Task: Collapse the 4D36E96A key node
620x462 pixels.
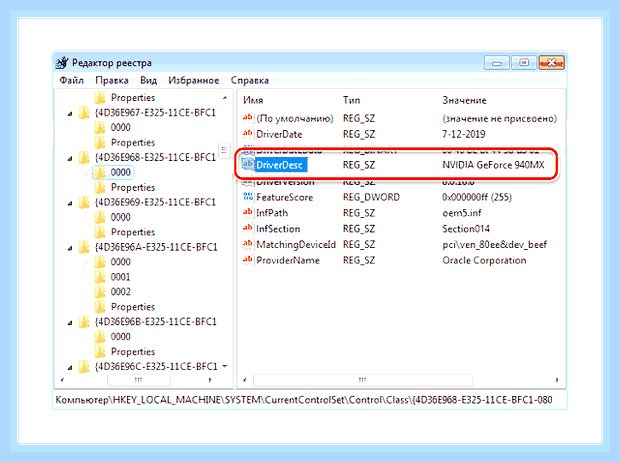Action: pos(70,248)
